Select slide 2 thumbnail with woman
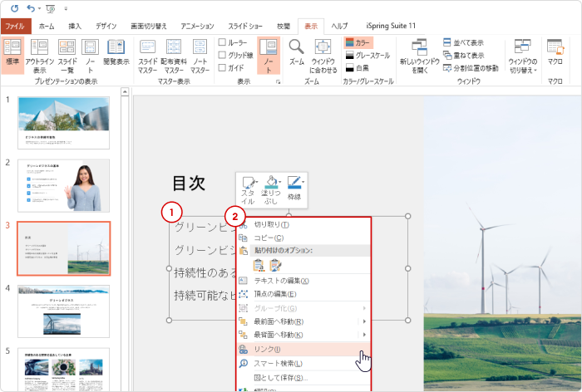This screenshot has height=392, width=582. click(63, 186)
